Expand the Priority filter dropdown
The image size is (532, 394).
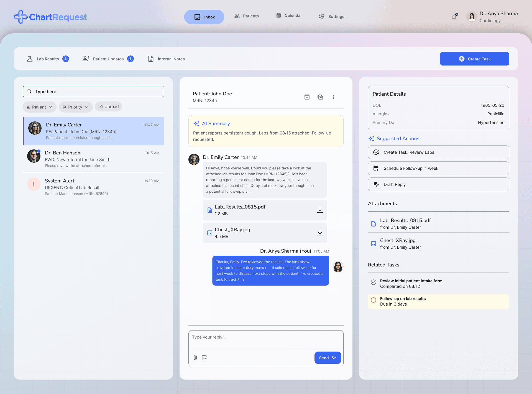[76, 107]
